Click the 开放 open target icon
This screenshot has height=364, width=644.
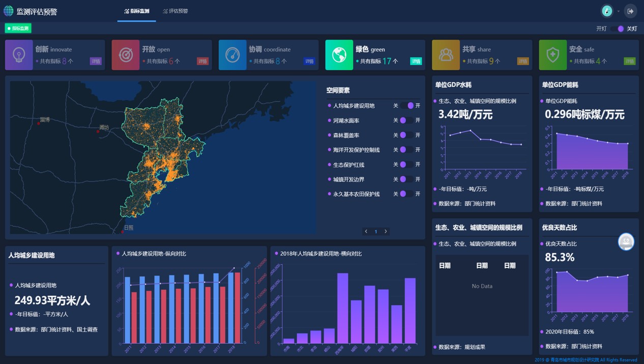(x=126, y=55)
